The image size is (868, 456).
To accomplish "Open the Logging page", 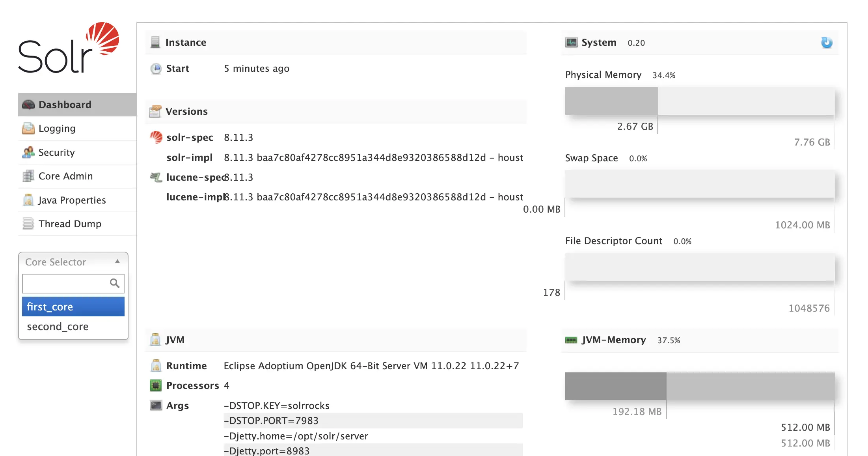I will click(x=77, y=129).
